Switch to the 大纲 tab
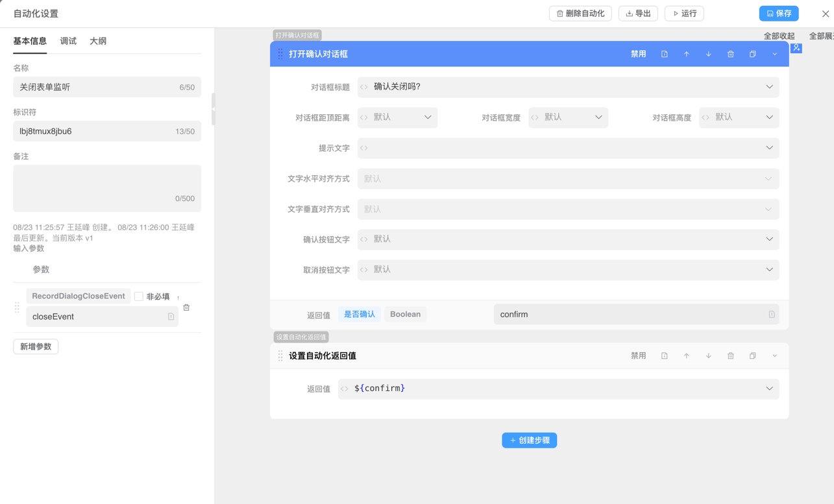 pos(98,40)
